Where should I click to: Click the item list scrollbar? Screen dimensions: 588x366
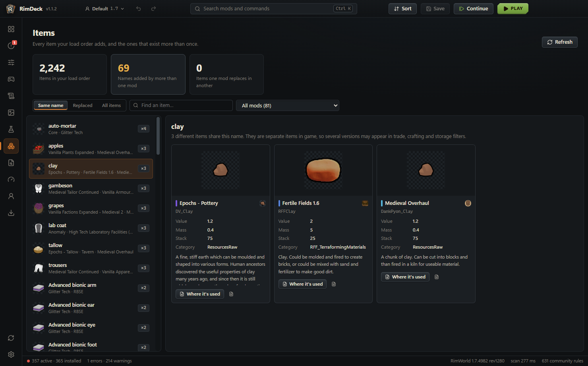point(158,136)
